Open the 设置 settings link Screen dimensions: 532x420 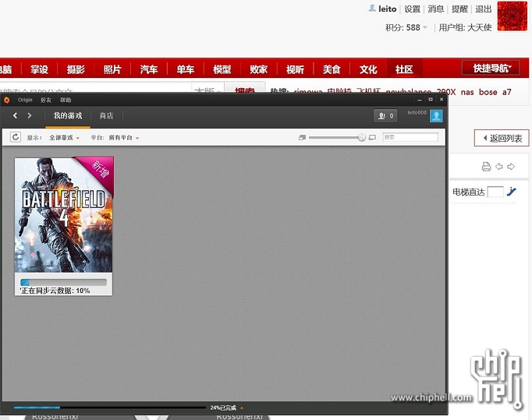point(412,9)
